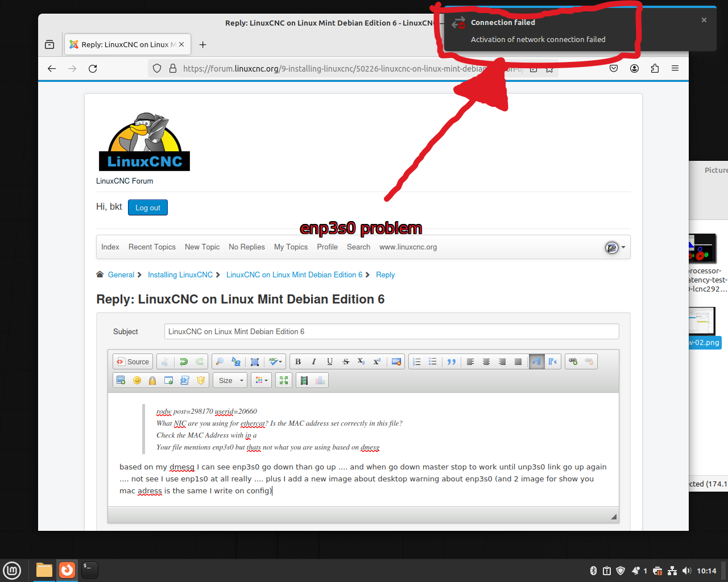Justify the text
728x582 pixels.
pos(518,361)
